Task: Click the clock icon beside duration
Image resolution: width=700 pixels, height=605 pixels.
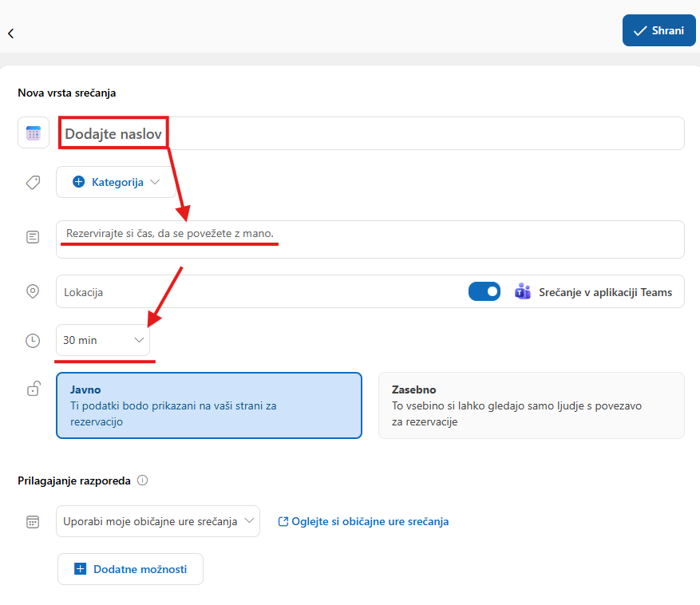Action: click(33, 341)
